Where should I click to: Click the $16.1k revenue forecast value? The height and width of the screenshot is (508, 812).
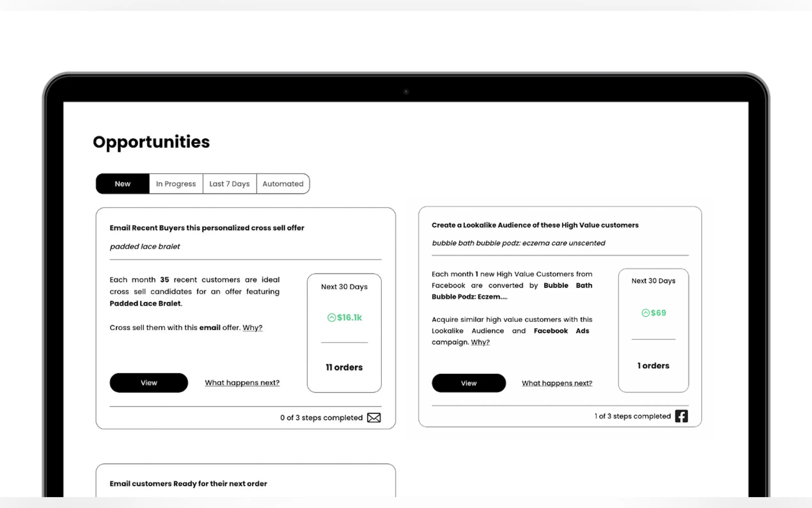[x=349, y=317]
